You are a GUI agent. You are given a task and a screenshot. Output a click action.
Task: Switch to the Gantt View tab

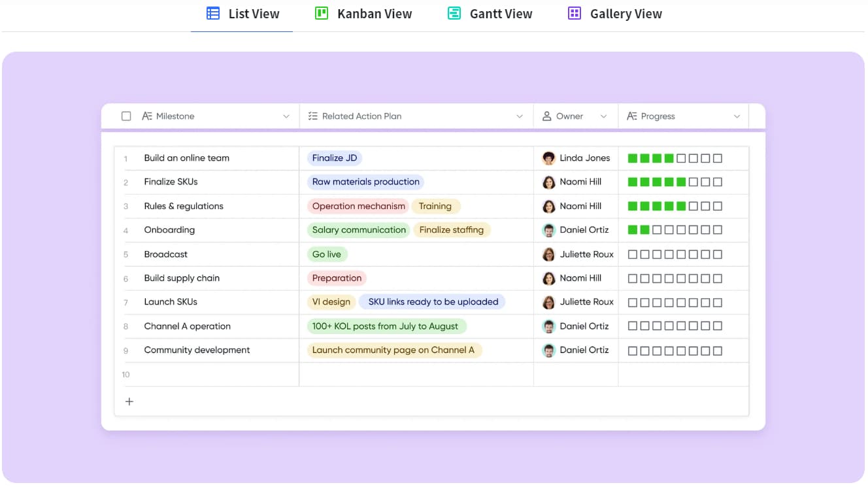pyautogui.click(x=490, y=14)
